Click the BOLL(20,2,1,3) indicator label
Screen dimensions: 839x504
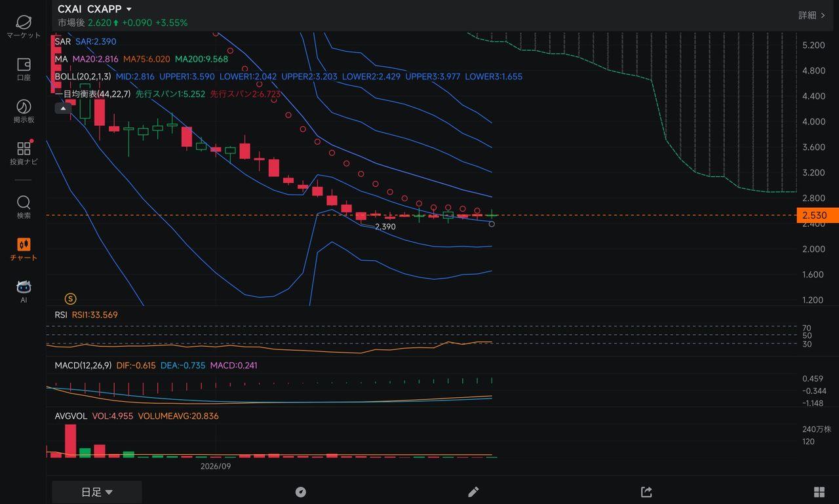pos(83,77)
